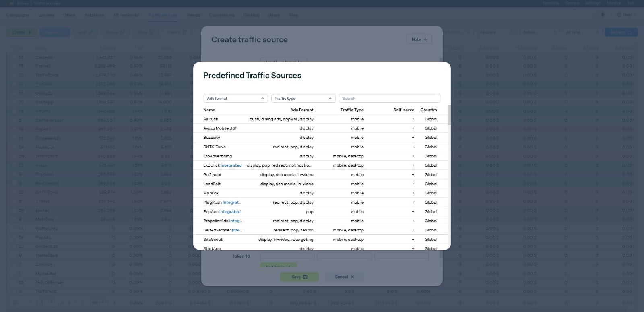
Task: Switch to the Aff. networks tab
Action: point(126,15)
